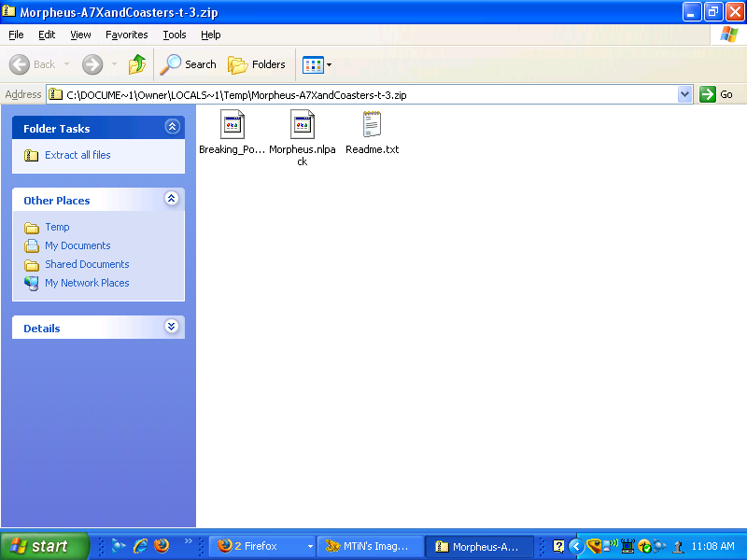Select the Readme.txt file icon
Screen dimensions: 747x560
coord(372,124)
